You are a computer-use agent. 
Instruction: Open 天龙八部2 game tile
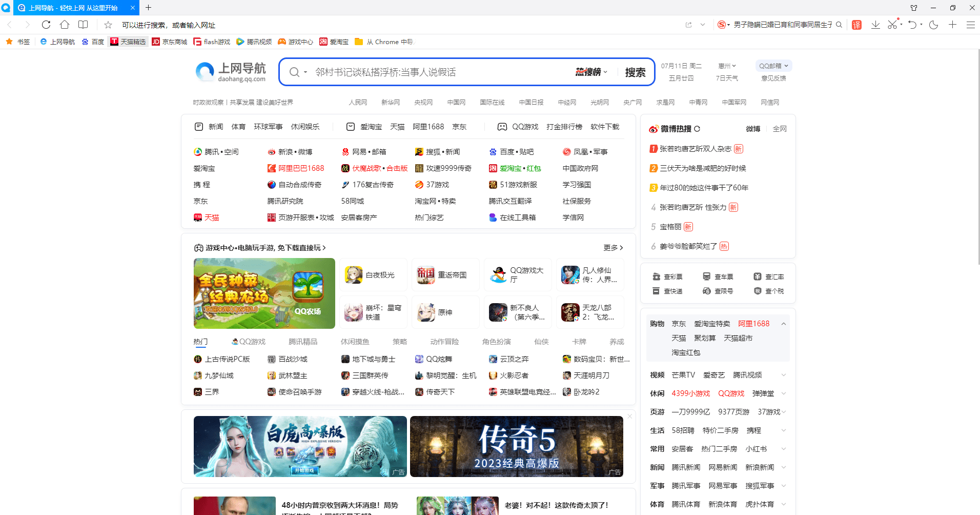point(590,312)
